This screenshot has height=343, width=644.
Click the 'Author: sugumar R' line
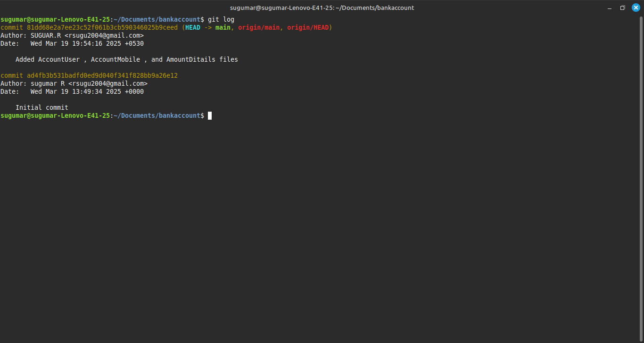(74, 83)
